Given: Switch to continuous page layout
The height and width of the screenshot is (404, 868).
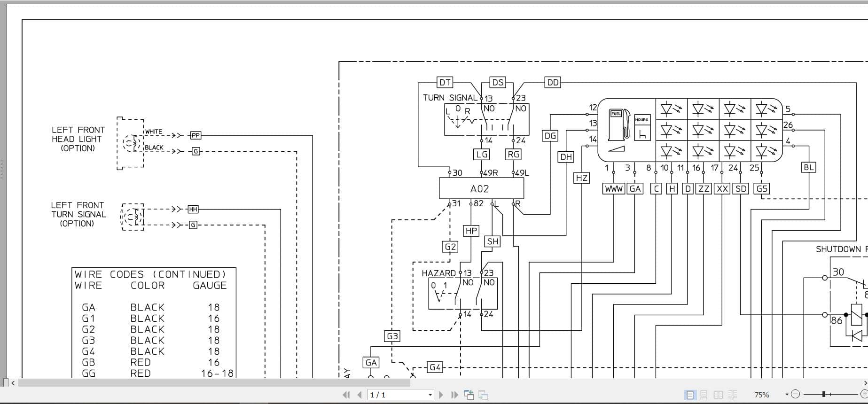Looking at the screenshot, I should tap(704, 395).
